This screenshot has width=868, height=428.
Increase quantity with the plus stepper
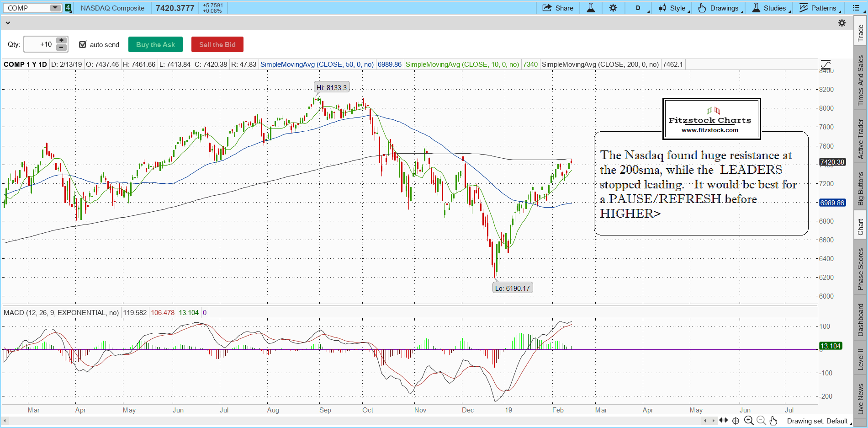(x=61, y=41)
